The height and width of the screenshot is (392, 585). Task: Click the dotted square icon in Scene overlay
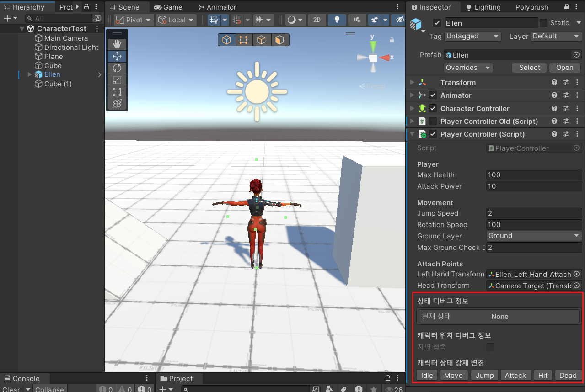click(x=244, y=40)
